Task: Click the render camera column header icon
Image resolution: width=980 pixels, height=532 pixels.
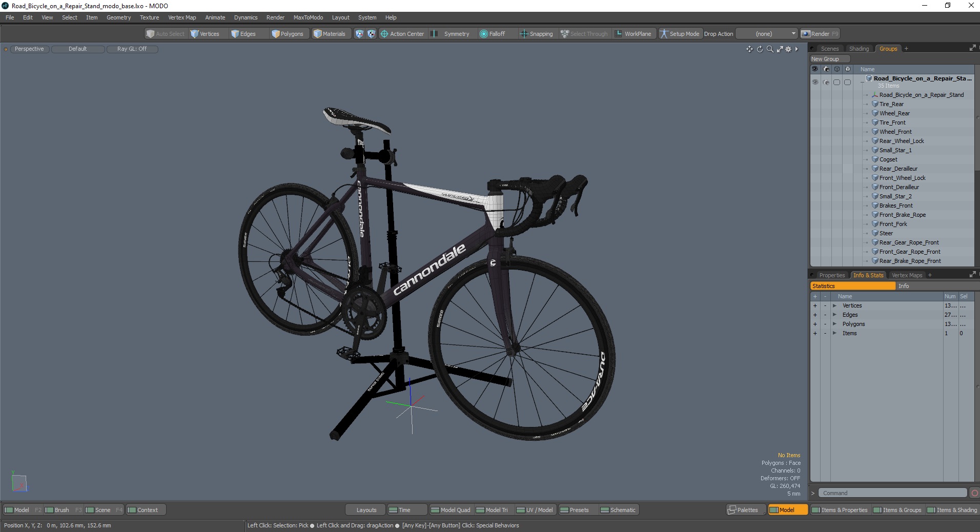Action: (x=826, y=69)
